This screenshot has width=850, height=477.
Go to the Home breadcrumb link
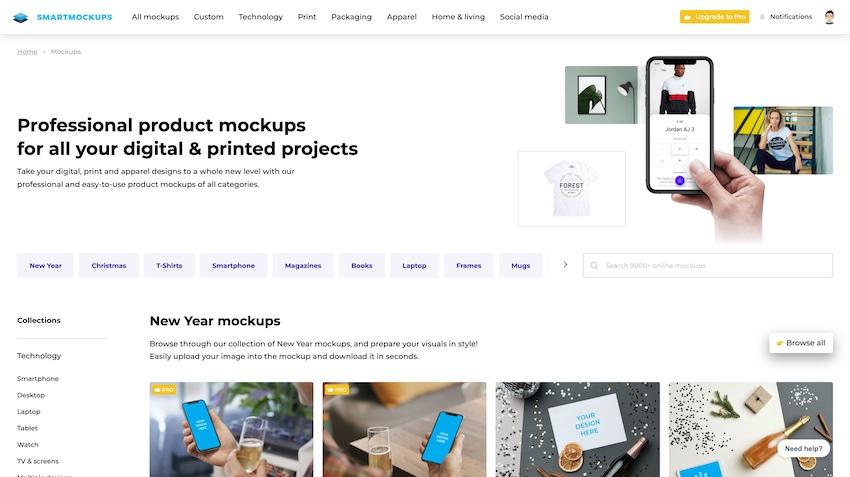point(27,51)
